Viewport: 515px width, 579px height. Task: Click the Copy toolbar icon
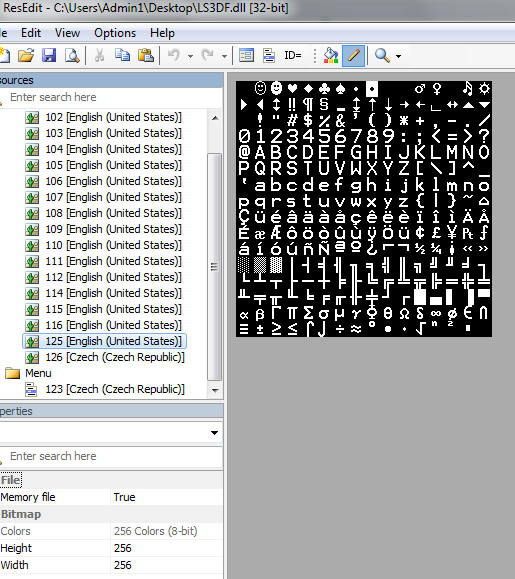pos(122,56)
